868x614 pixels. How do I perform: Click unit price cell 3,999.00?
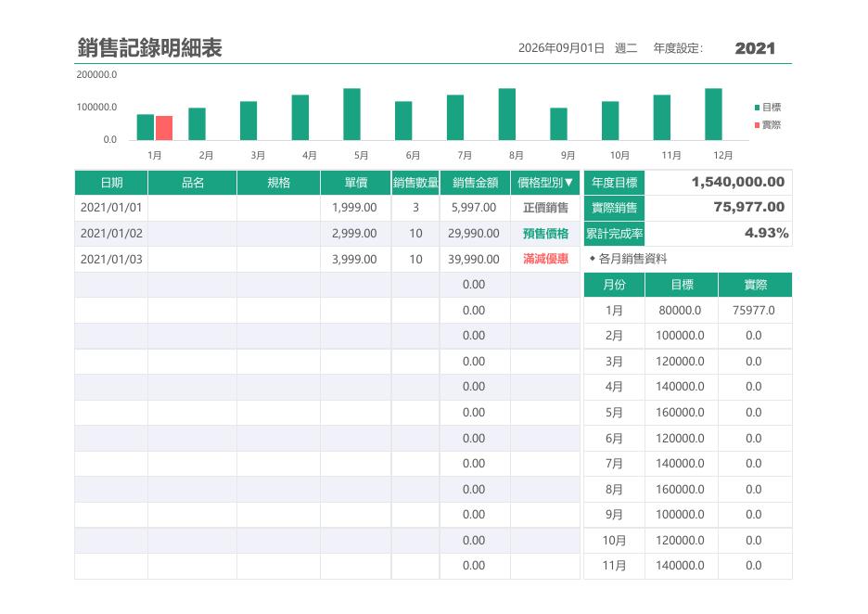pyautogui.click(x=355, y=259)
